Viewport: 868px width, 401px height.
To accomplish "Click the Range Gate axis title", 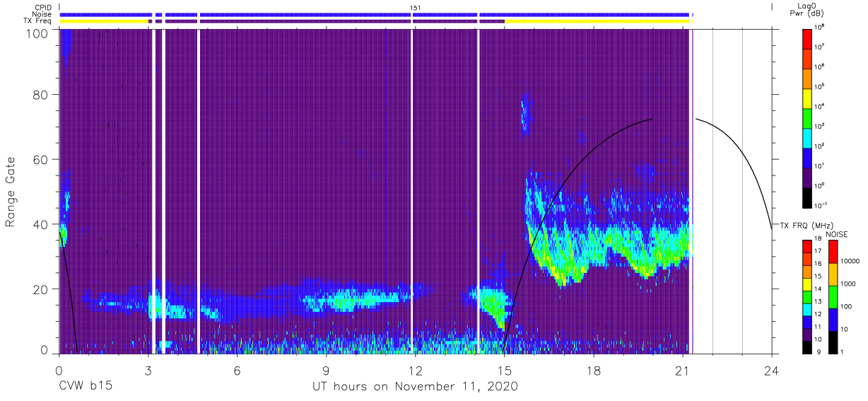I will [x=11, y=192].
